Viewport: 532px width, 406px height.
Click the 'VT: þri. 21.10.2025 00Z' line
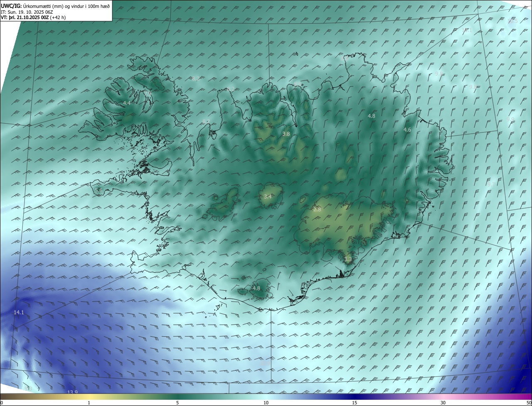click(x=33, y=17)
